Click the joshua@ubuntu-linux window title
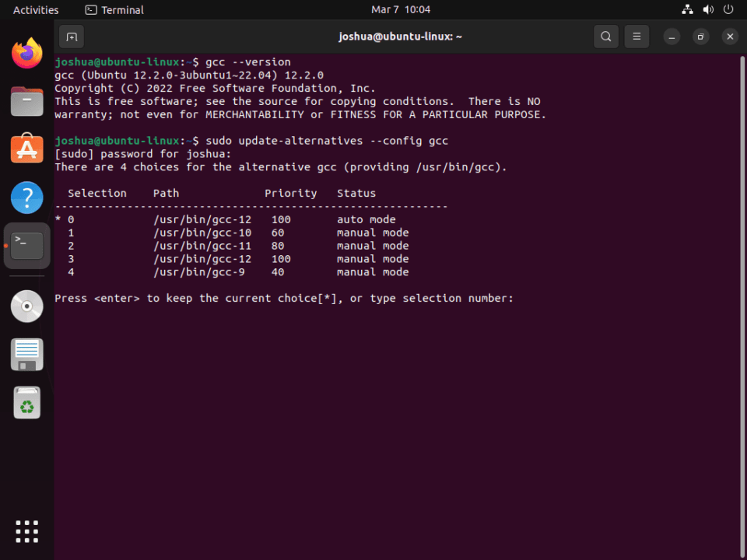This screenshot has height=560, width=747. coord(400,37)
